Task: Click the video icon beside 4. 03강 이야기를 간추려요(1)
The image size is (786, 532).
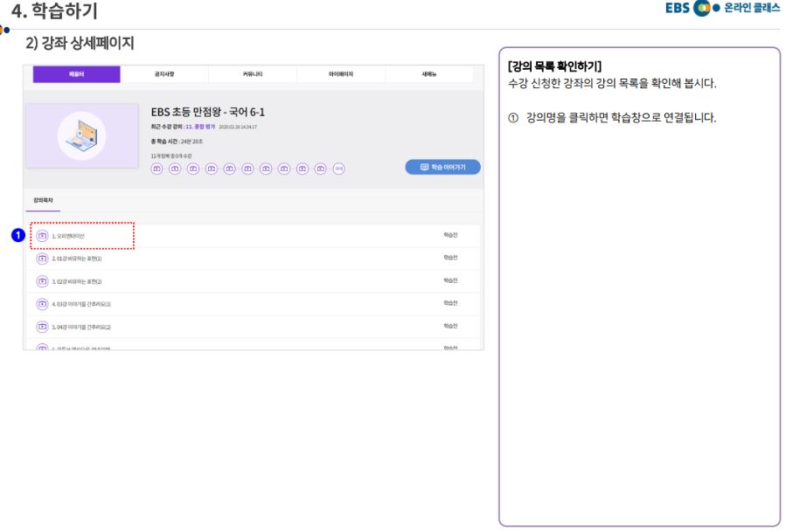Action: tap(42, 304)
